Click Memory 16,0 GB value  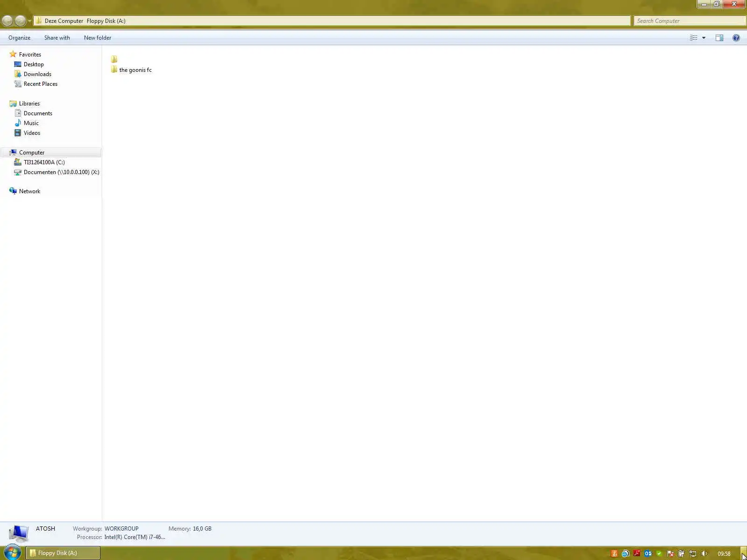[x=202, y=529]
